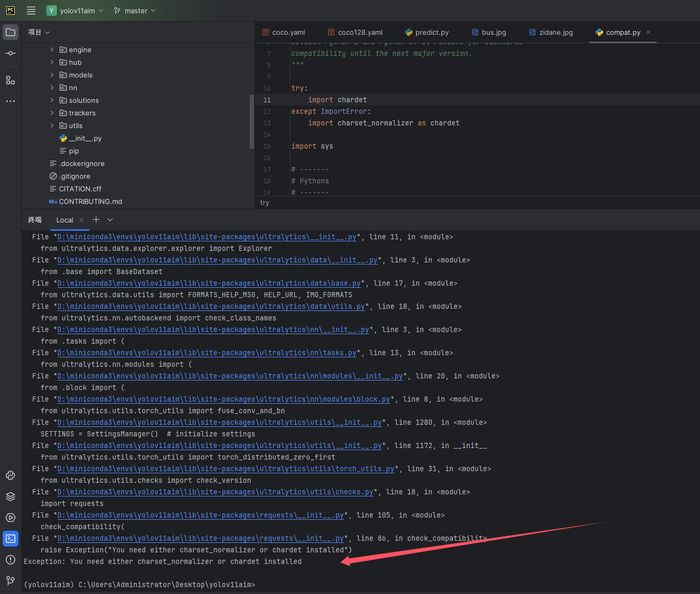Screen dimensions: 700x594
Task: Open the Git tool window
Action: tap(11, 580)
